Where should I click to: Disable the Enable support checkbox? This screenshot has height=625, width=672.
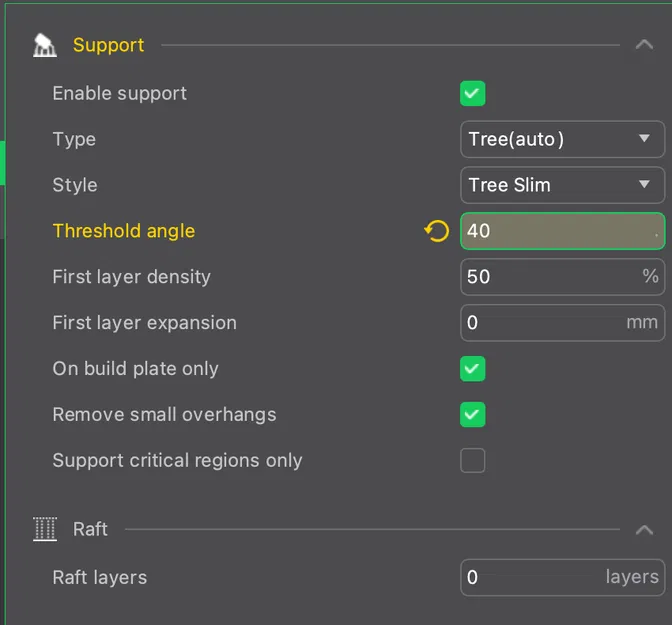coord(472,94)
